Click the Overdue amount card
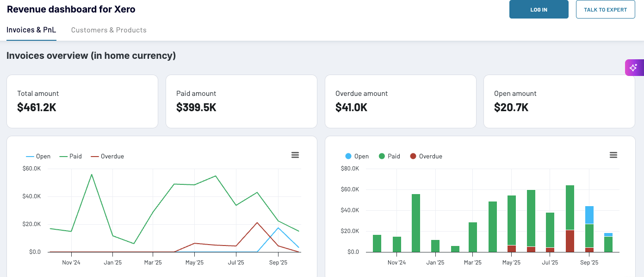This screenshot has height=277, width=644. (x=400, y=101)
